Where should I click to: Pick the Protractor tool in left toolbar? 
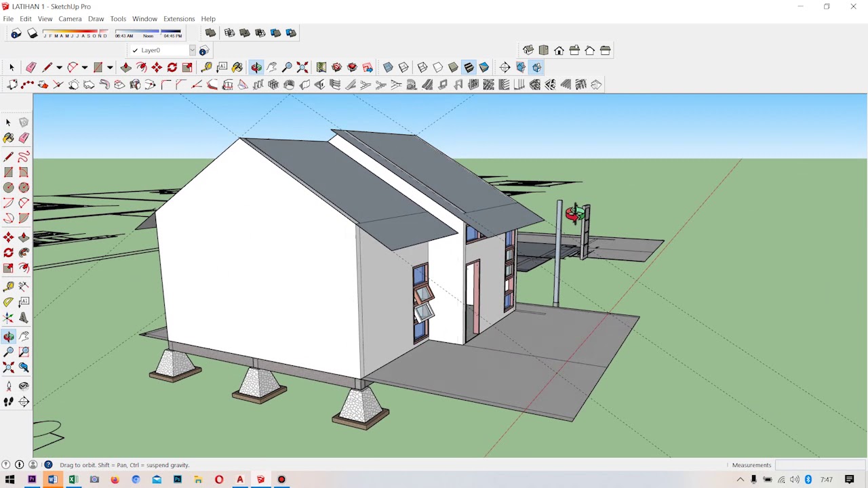[x=8, y=302]
